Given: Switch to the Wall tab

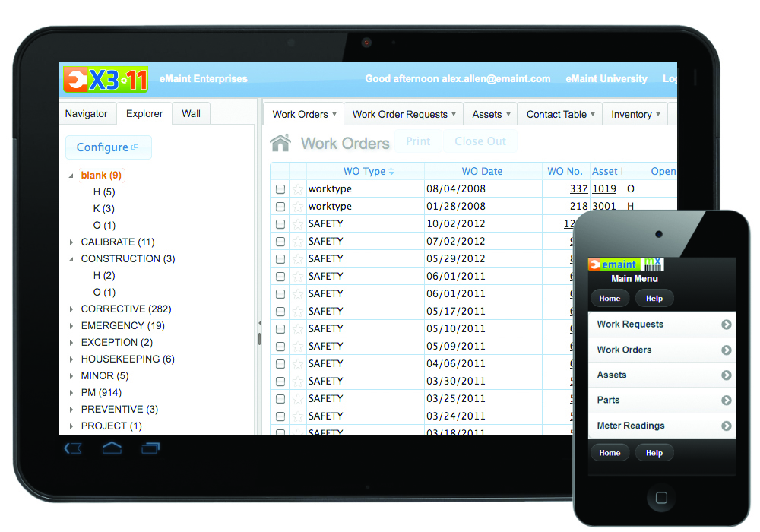Looking at the screenshot, I should [191, 114].
